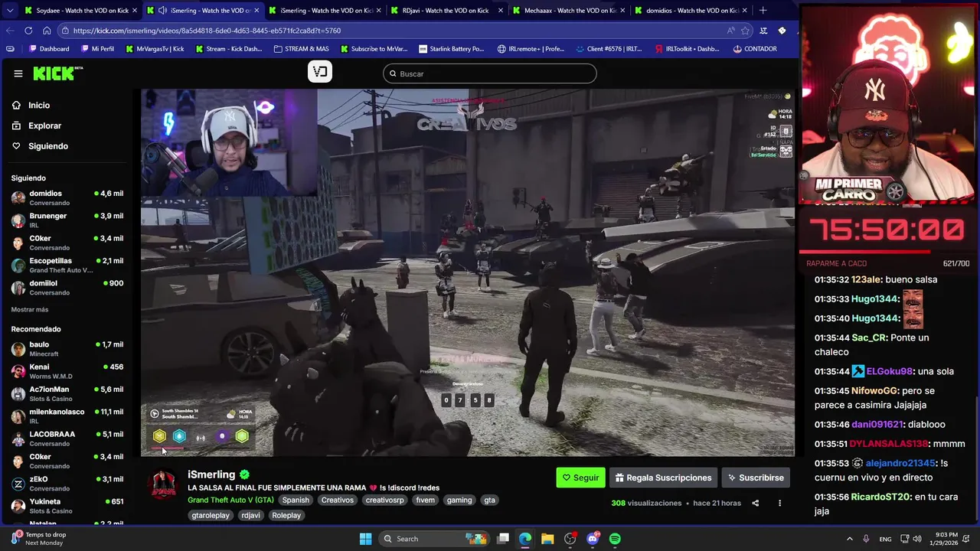
Task: Select the gaming tag
Action: (459, 500)
